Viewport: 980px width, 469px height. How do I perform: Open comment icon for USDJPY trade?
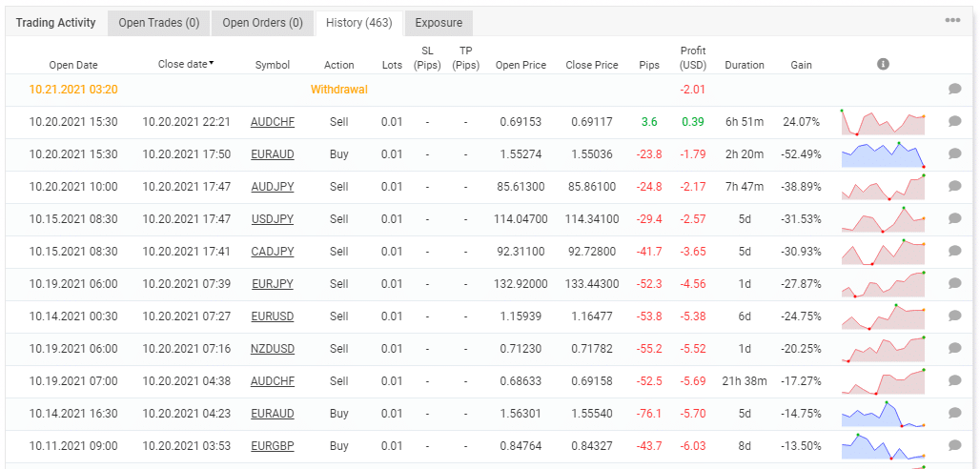point(954,219)
